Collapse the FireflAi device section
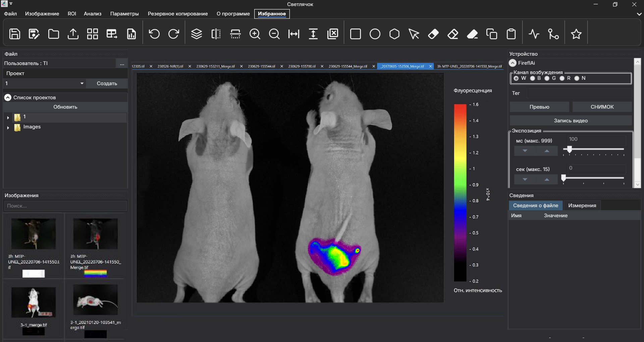The width and height of the screenshot is (644, 342). (513, 63)
